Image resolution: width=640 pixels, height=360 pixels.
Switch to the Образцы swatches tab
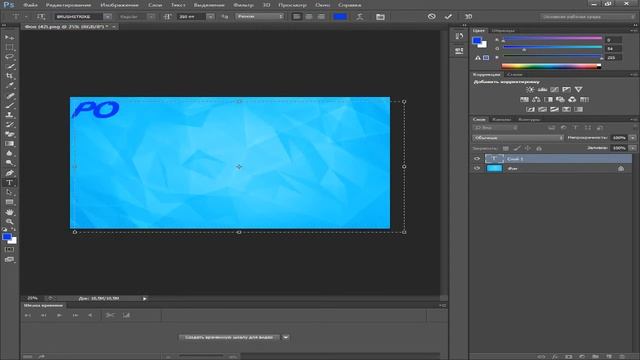pos(503,31)
